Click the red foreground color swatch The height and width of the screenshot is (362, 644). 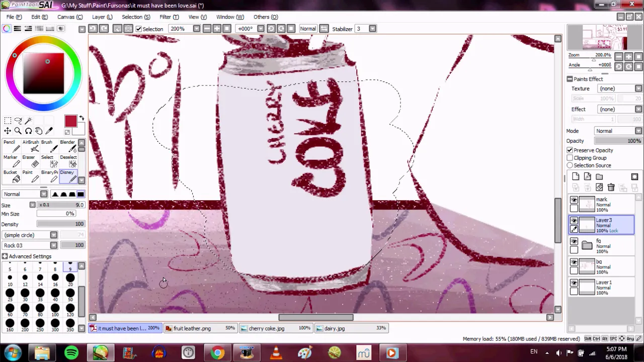tap(70, 121)
